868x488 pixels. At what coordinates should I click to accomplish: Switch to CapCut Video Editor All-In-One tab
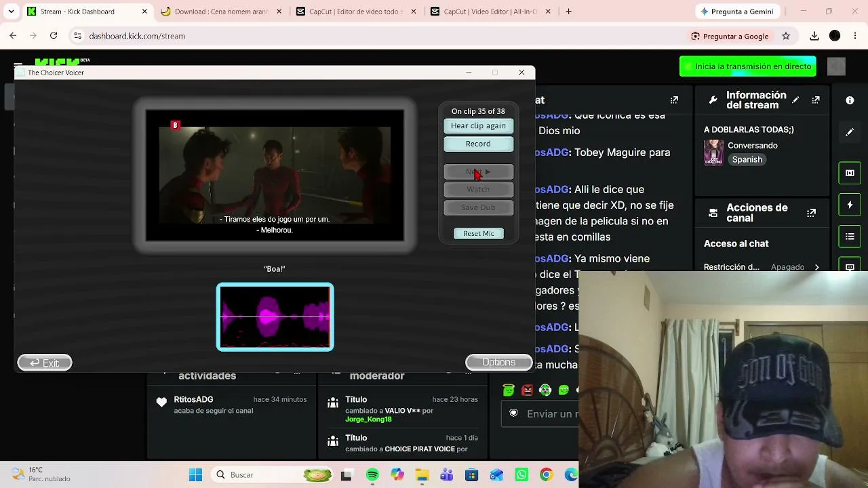click(490, 12)
